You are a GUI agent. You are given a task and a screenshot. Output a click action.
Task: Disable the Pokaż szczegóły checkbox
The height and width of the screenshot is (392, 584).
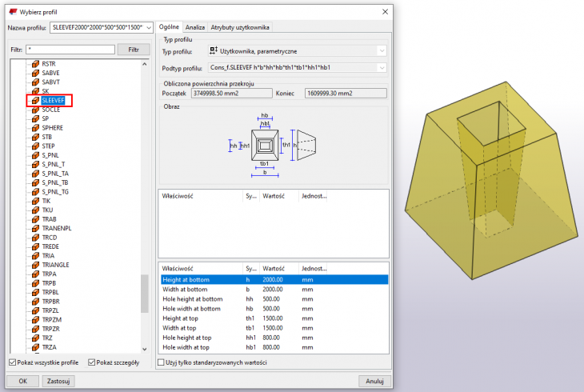pyautogui.click(x=92, y=362)
